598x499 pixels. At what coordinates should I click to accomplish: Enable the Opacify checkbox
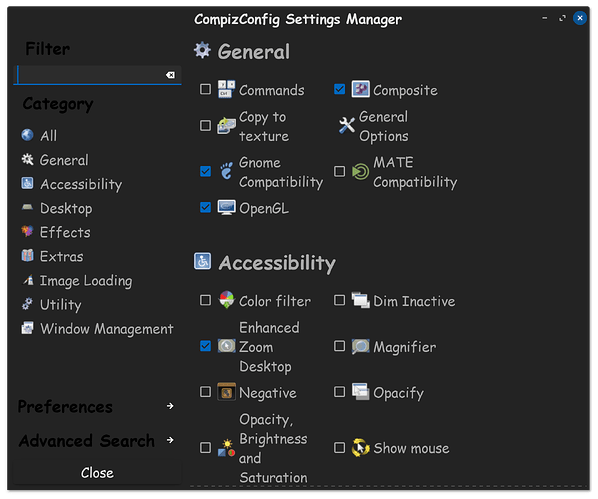(x=339, y=392)
